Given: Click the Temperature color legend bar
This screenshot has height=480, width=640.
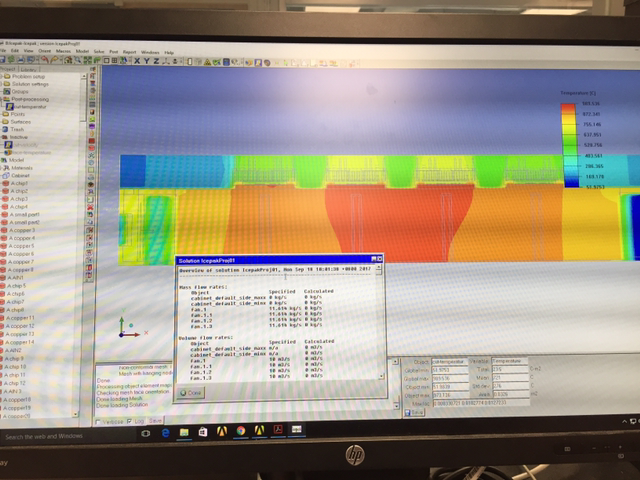Looking at the screenshot, I should click(x=570, y=145).
